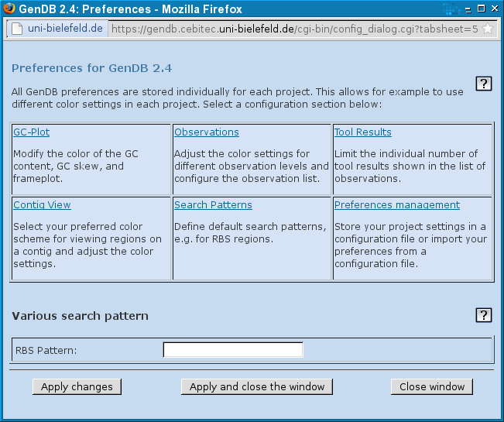Click the bookmark star in address bar

[488, 29]
